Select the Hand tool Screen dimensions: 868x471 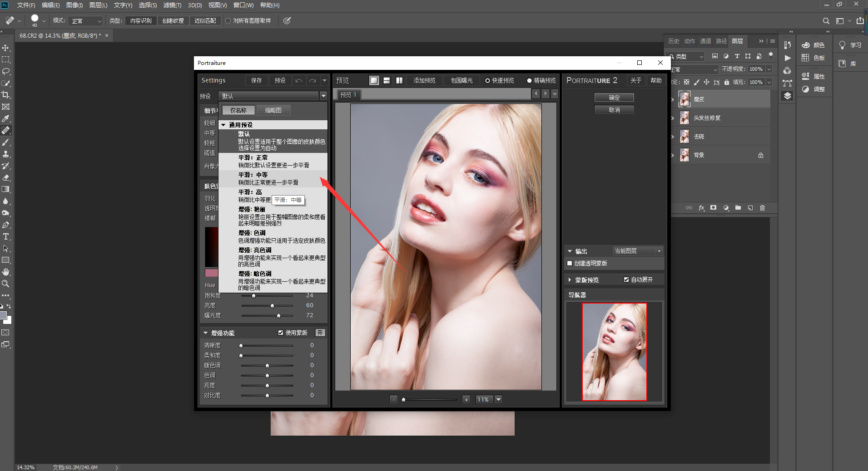coord(6,272)
